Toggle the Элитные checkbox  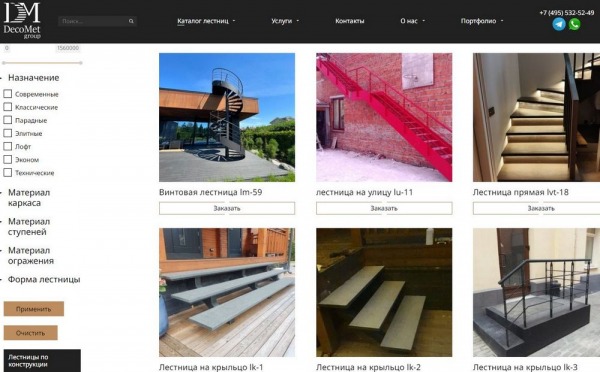8,133
